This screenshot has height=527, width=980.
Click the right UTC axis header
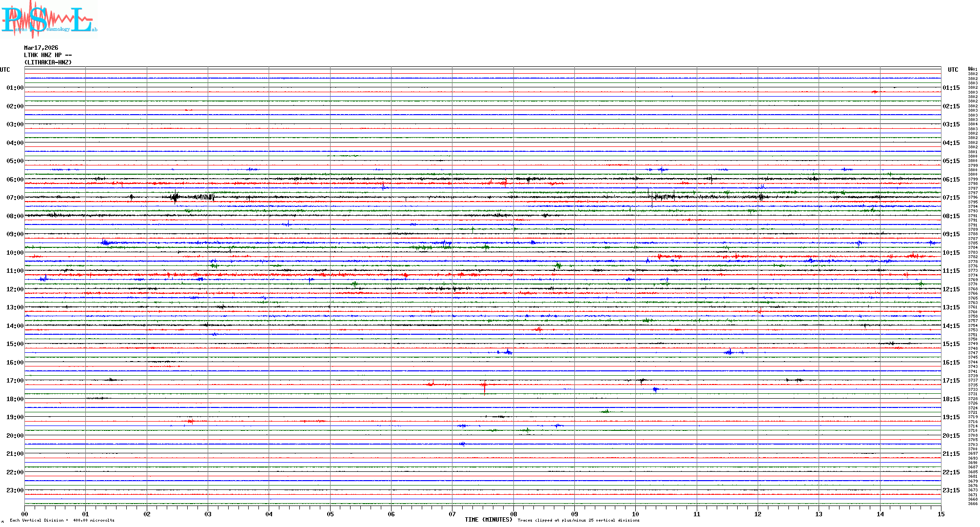pos(953,70)
